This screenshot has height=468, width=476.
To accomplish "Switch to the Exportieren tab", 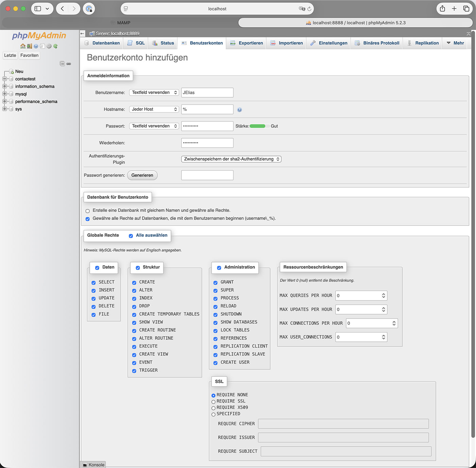I will point(247,43).
